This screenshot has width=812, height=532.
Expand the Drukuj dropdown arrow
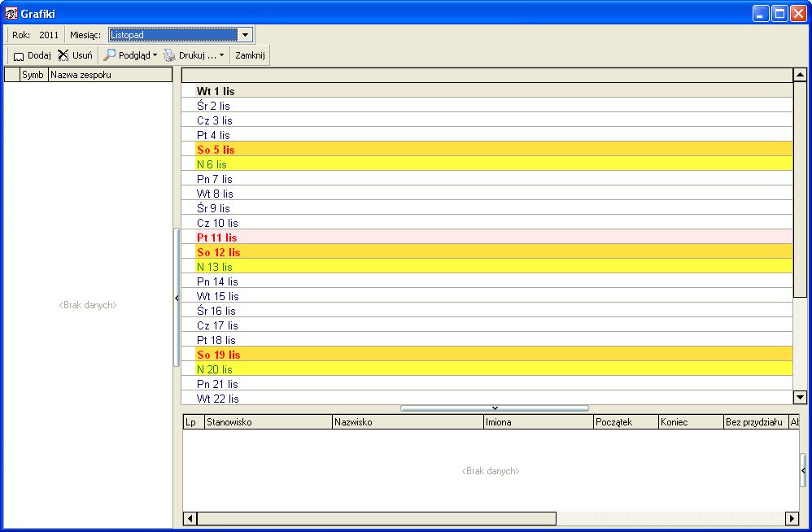point(221,55)
